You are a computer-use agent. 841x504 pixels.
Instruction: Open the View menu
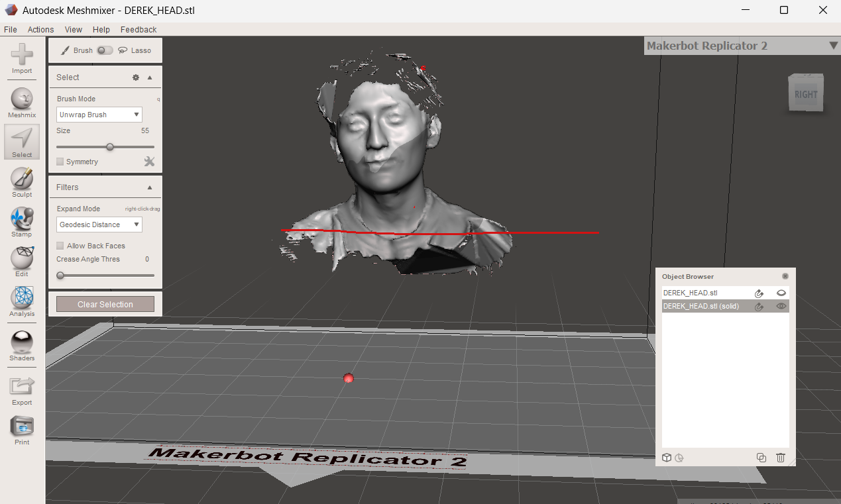point(74,30)
